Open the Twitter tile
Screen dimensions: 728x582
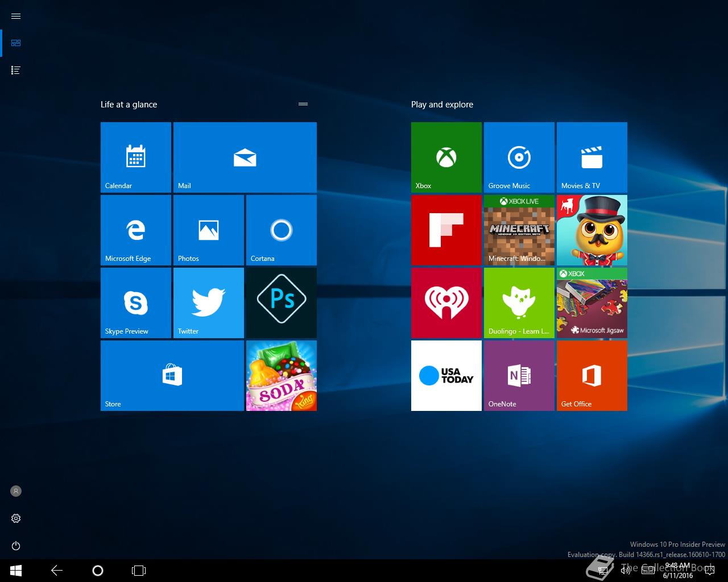[x=209, y=303]
